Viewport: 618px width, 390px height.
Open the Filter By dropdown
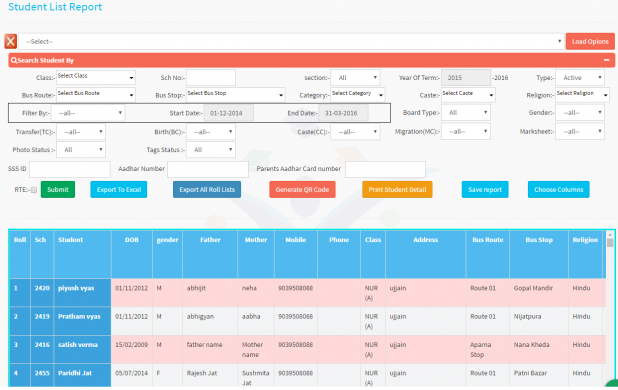pos(88,113)
